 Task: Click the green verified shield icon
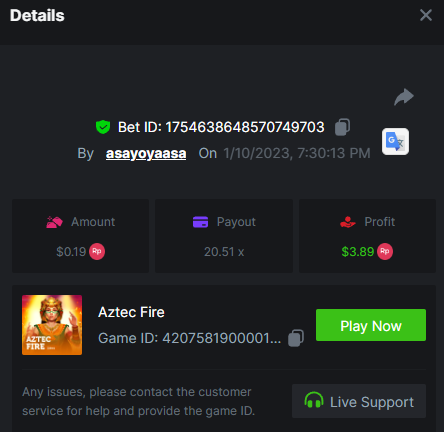(x=103, y=127)
